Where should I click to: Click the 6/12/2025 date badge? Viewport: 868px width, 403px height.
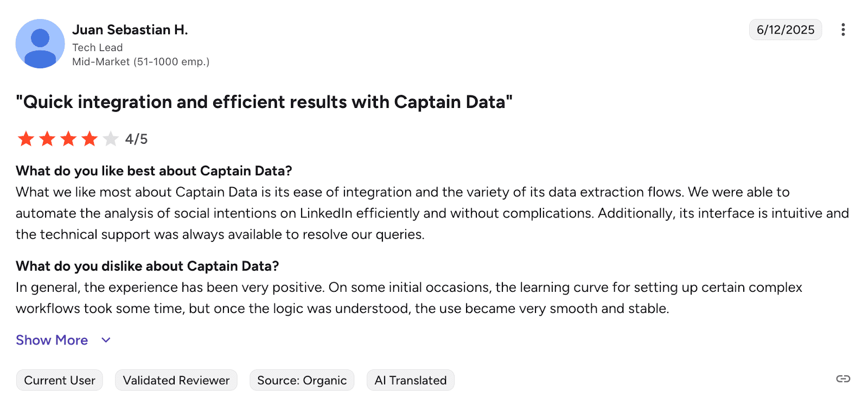coord(785,30)
